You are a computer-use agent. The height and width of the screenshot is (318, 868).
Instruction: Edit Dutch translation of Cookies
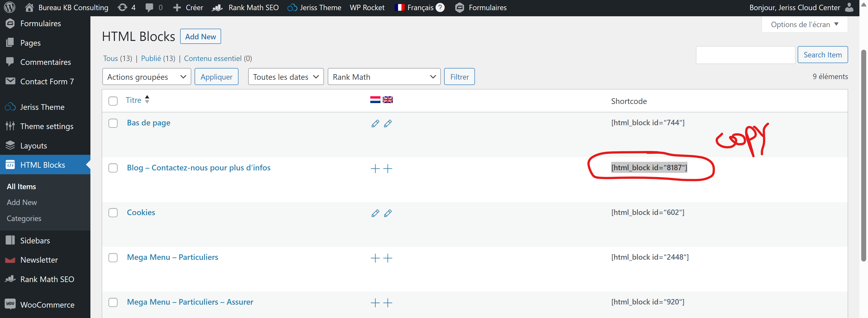click(375, 213)
